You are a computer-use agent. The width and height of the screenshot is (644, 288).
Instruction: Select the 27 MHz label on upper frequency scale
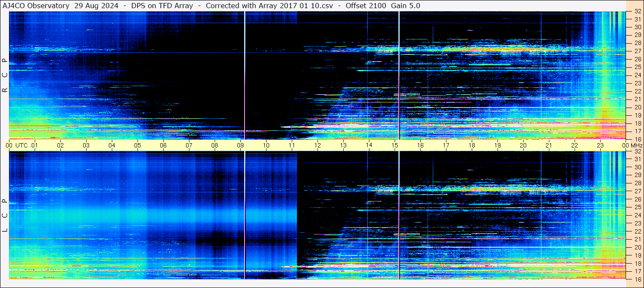coord(637,51)
